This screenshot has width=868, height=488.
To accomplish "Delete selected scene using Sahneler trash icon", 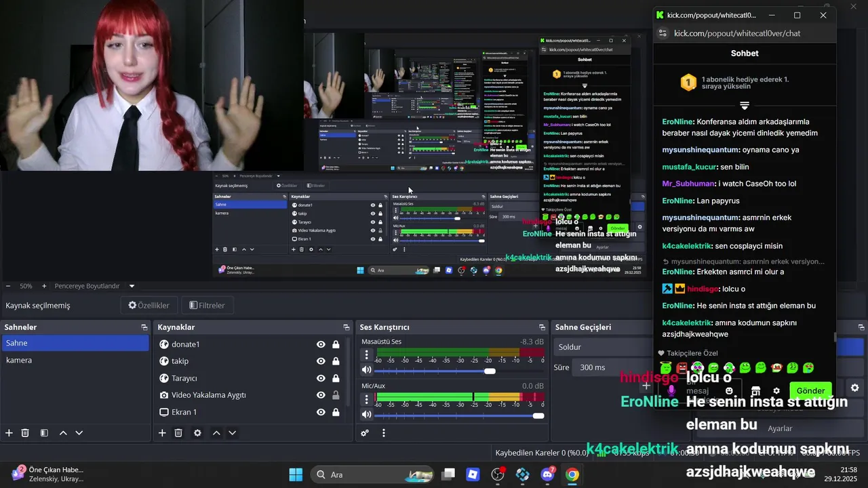I will 25,432.
